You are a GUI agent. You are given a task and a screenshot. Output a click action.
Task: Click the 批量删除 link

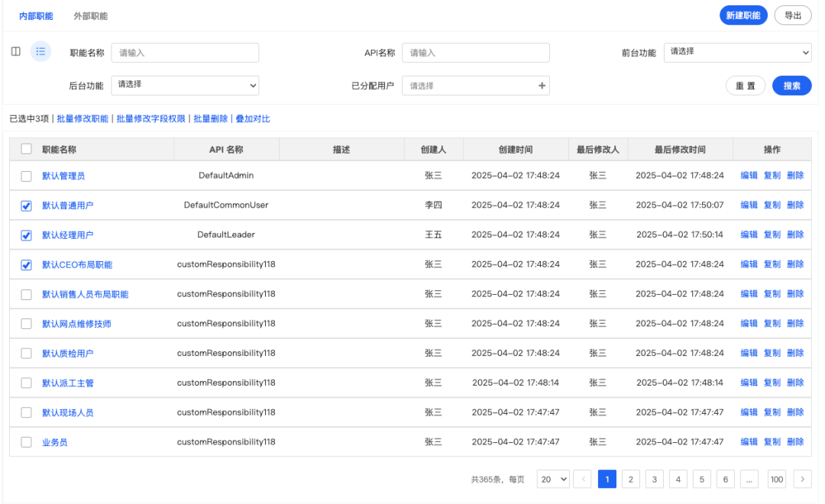(x=210, y=119)
